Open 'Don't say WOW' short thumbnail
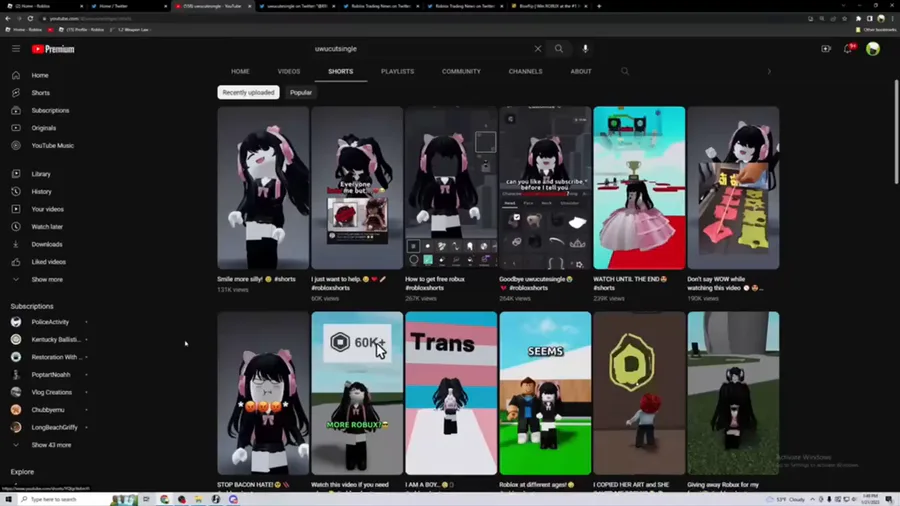This screenshot has width=900, height=506. coord(734,188)
